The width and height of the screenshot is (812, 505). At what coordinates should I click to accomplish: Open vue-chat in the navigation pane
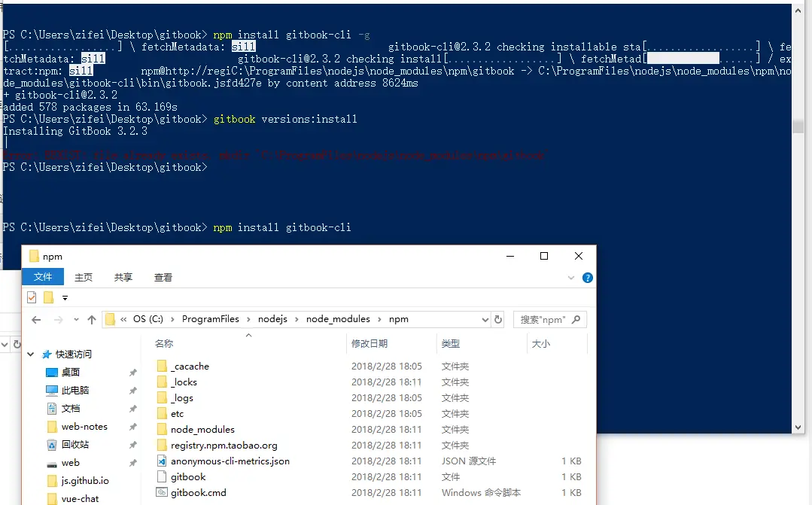tap(80, 499)
